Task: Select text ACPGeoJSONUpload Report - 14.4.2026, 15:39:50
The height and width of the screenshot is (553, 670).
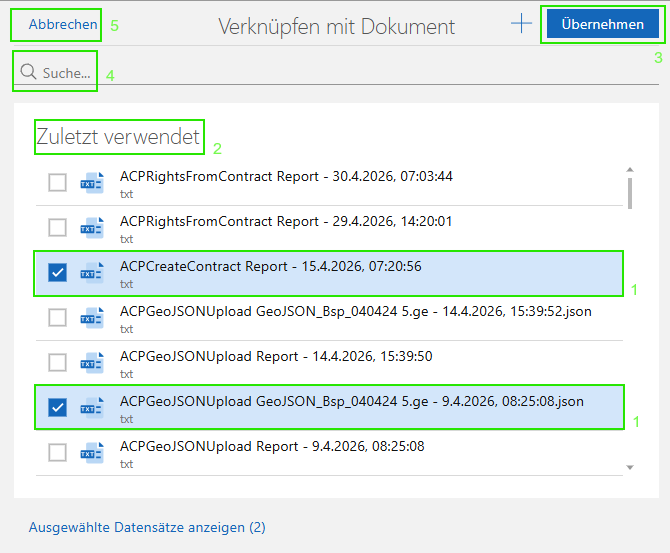Action: (276, 356)
